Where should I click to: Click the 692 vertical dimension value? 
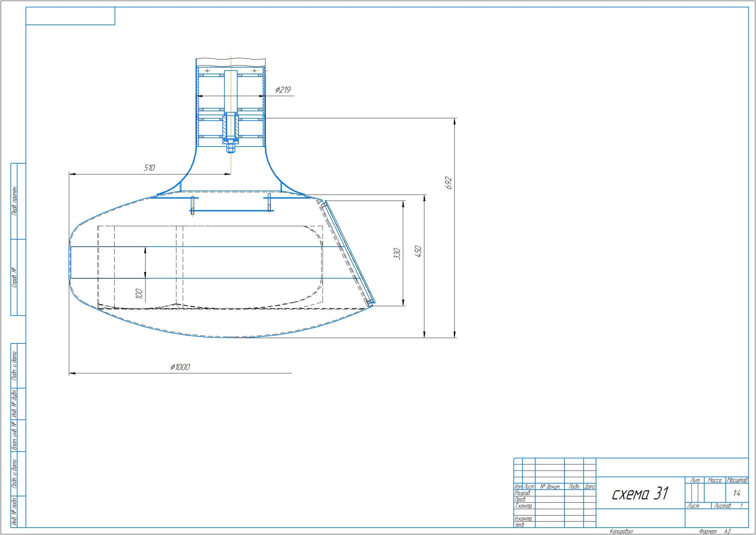[x=449, y=183]
